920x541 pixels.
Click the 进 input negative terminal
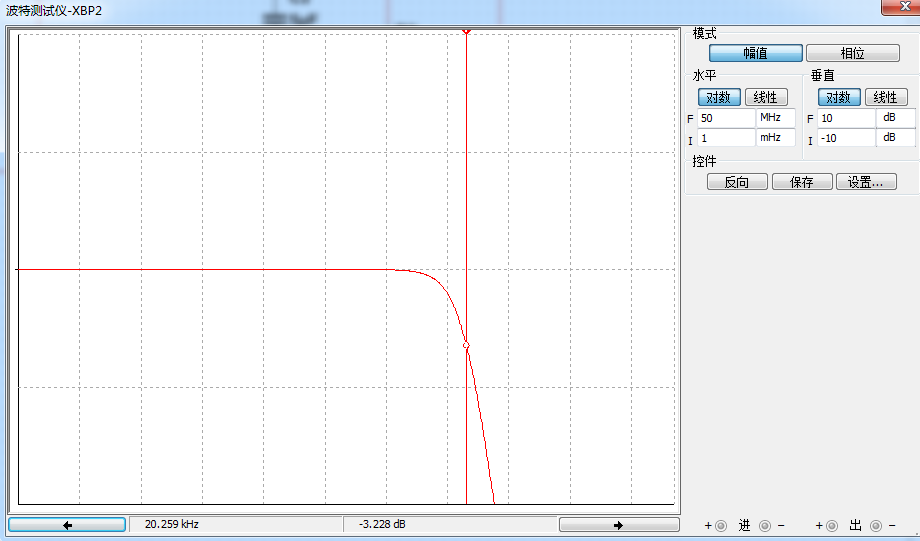(x=765, y=526)
